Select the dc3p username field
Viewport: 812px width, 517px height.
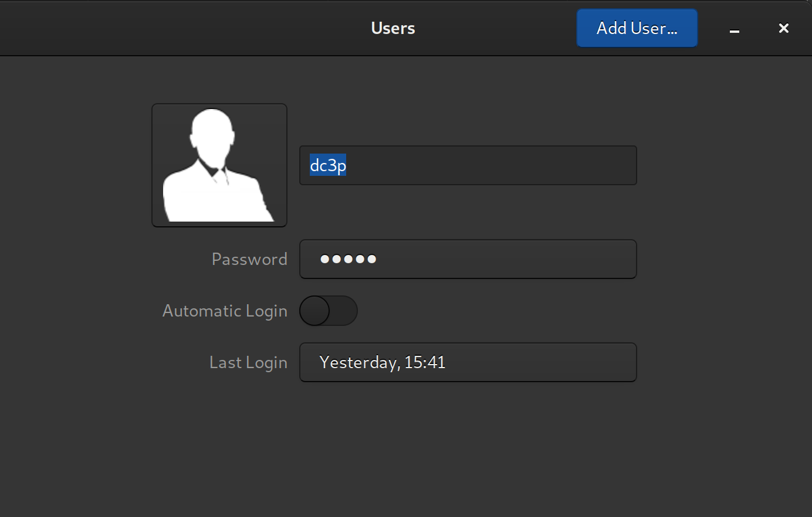click(468, 165)
